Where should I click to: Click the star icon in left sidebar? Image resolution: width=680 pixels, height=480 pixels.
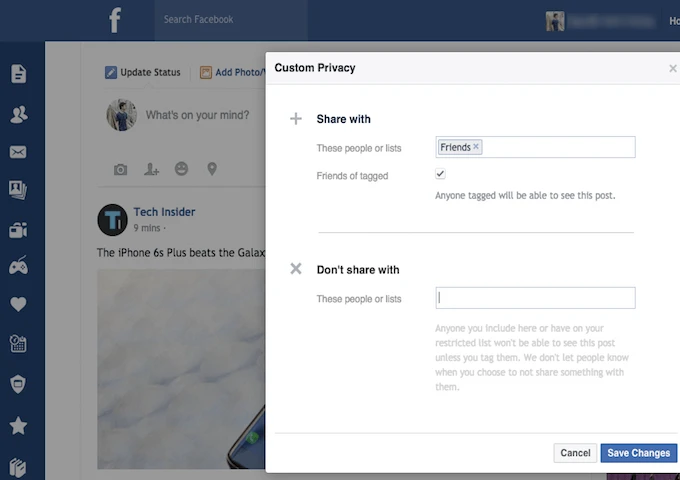pyautogui.click(x=18, y=426)
